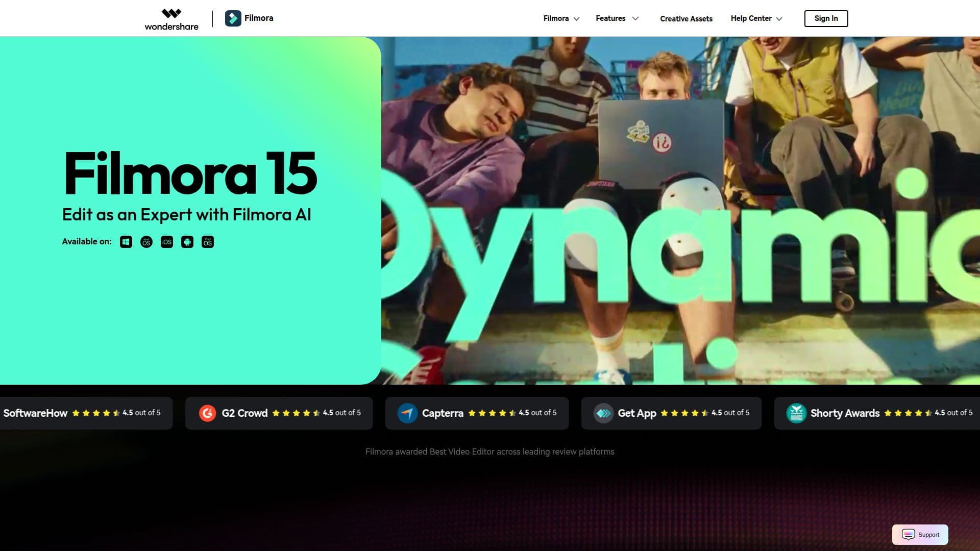Viewport: 980px width, 551px height.
Task: Click the Capterra logo icon
Action: [x=407, y=413]
